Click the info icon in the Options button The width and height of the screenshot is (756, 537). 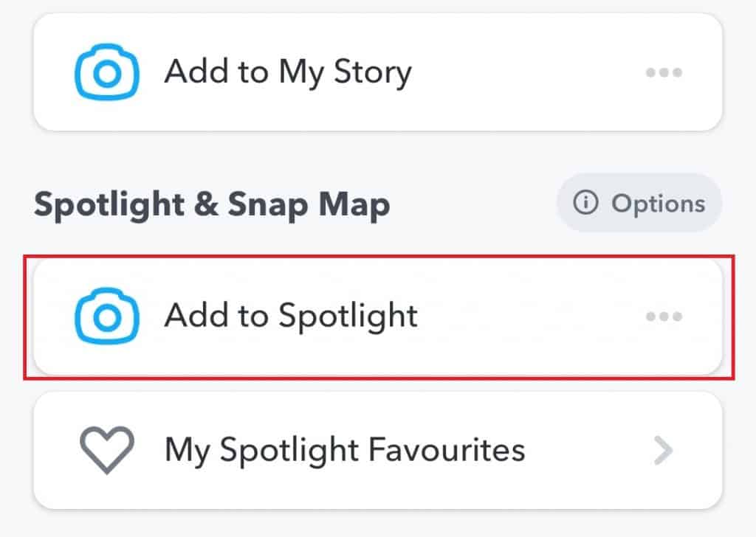click(585, 204)
